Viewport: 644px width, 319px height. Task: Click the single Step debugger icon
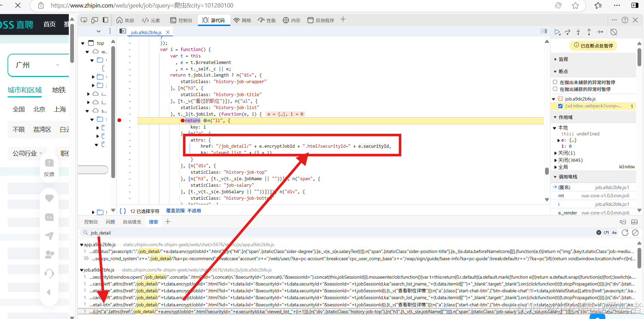pos(600,32)
